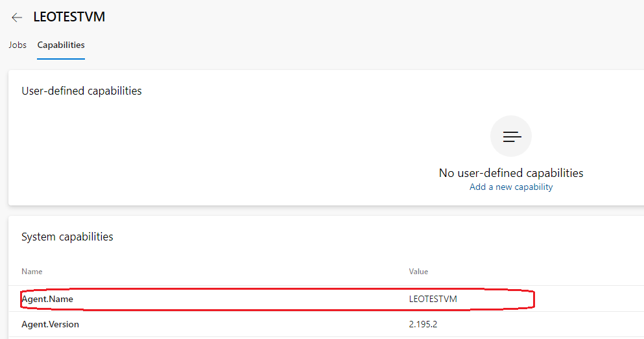Click the empty capabilities list icon
The image size is (644, 339).
(511, 136)
